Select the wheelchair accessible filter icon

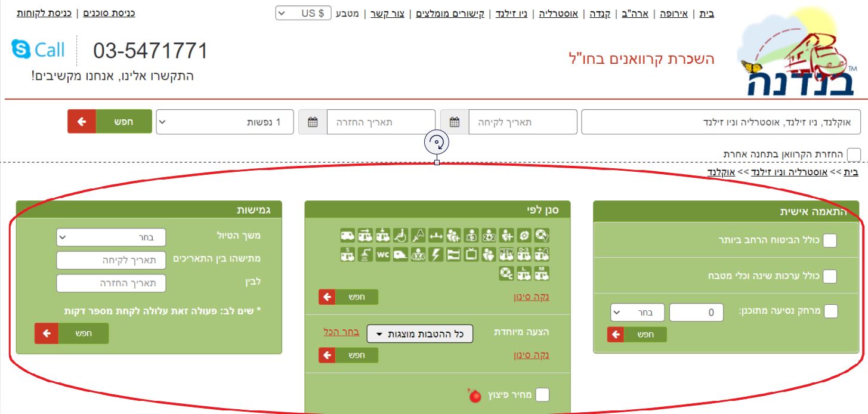coord(400,235)
